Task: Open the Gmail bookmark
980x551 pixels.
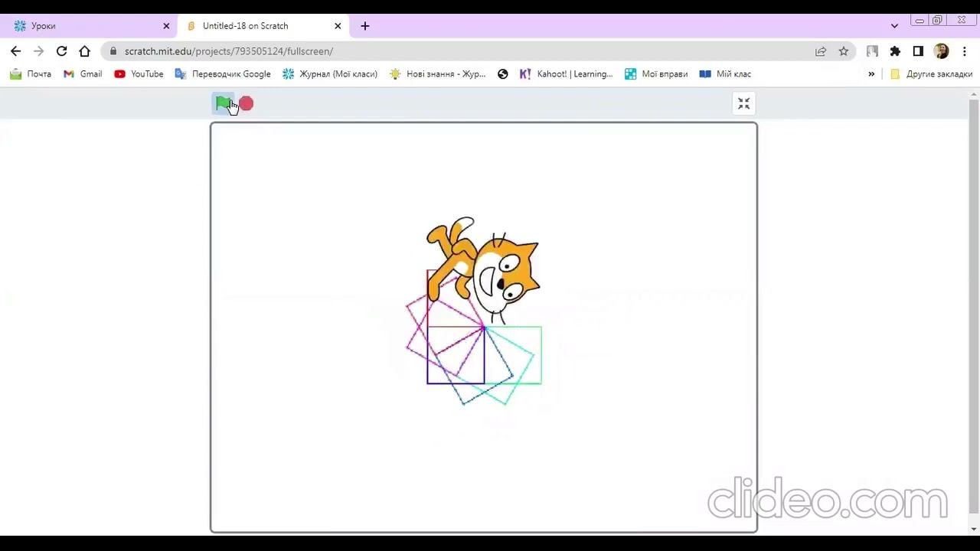Action: [83, 74]
